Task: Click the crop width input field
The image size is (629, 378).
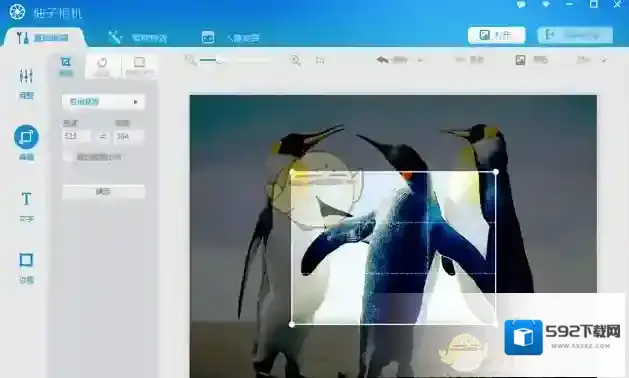Action: coord(76,136)
